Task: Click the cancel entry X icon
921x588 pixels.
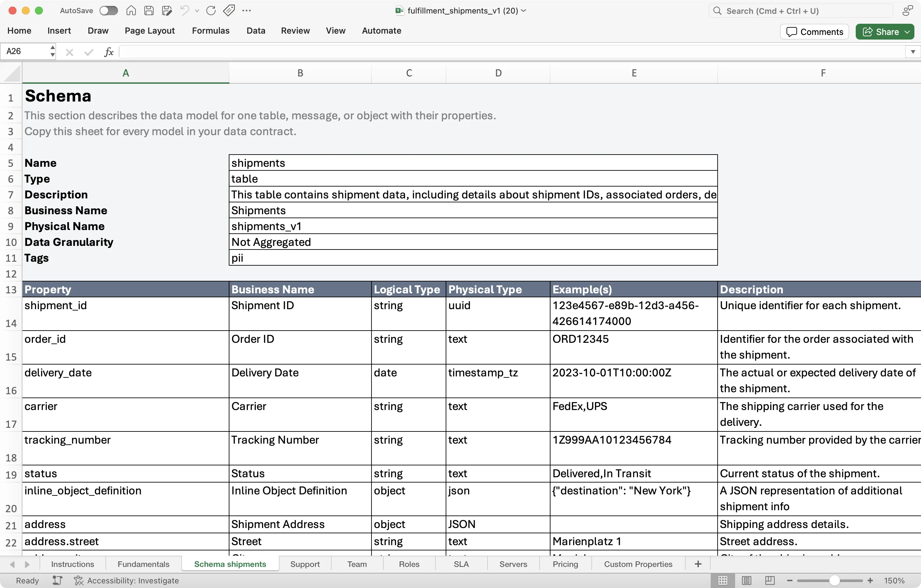Action: [69, 52]
